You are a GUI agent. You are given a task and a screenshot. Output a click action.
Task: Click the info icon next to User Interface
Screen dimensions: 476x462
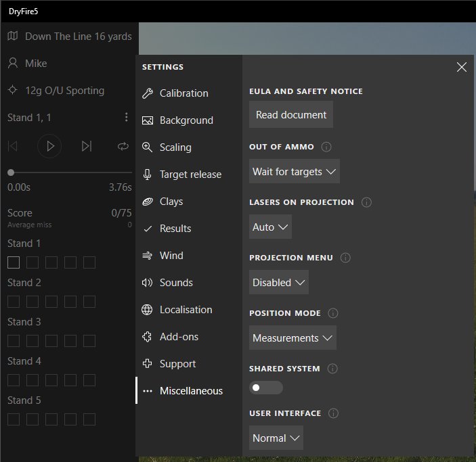point(334,413)
